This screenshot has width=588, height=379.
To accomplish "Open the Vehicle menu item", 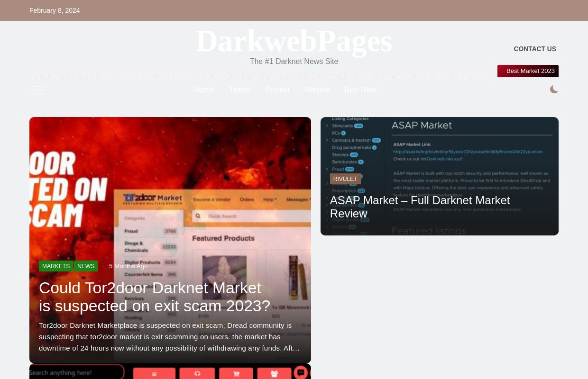I will point(317,90).
